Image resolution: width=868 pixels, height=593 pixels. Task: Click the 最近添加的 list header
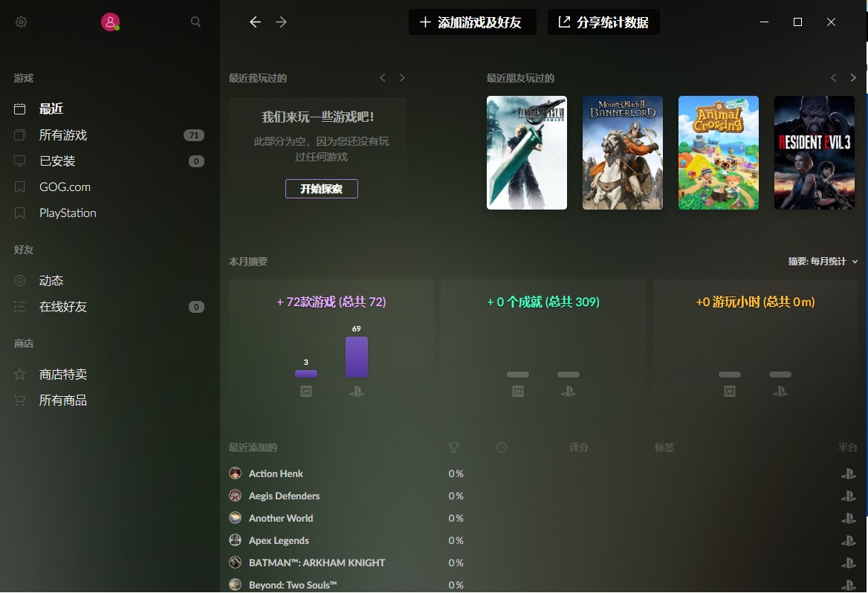point(253,447)
